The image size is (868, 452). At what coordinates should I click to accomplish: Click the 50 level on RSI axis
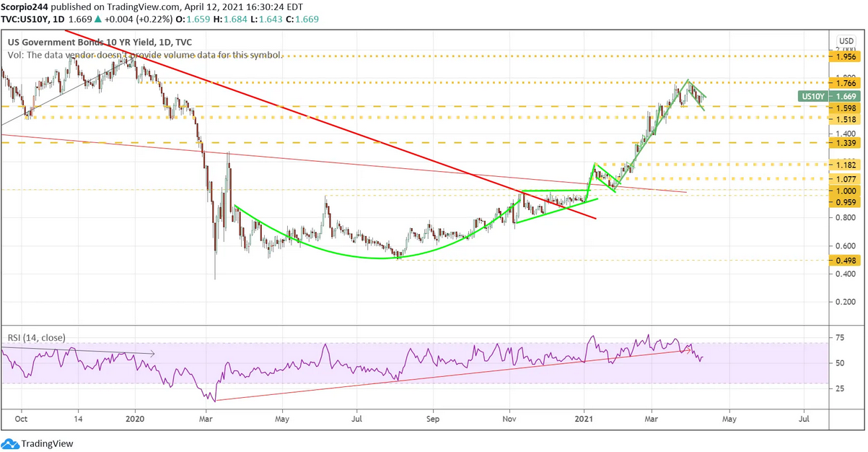(x=841, y=362)
